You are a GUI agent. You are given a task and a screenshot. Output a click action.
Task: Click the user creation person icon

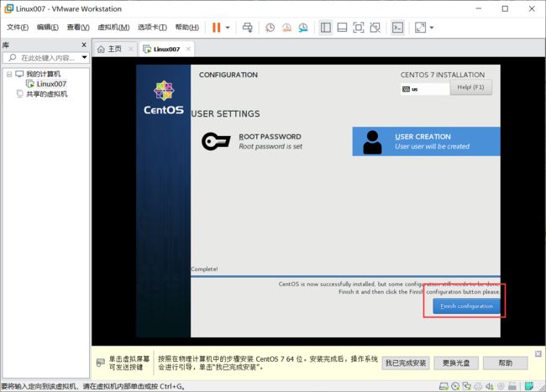[372, 142]
